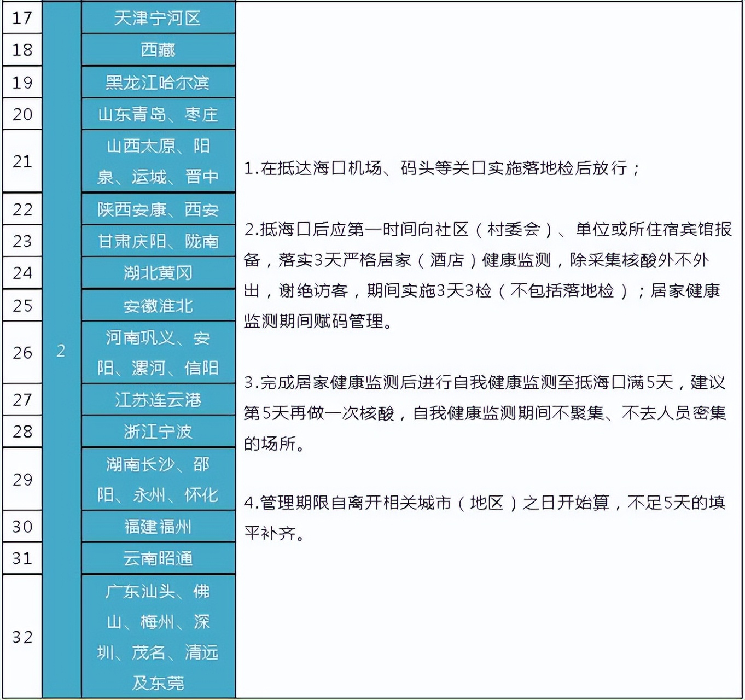Click row number 32 cell
Viewport: 745px width, 700px height.
pos(22,637)
